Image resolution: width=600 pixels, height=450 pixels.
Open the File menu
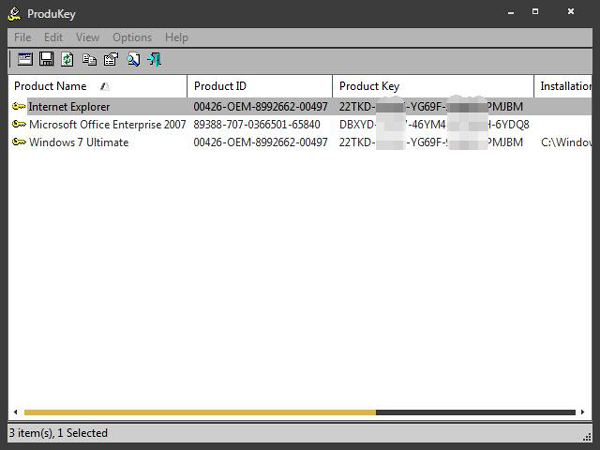23,38
